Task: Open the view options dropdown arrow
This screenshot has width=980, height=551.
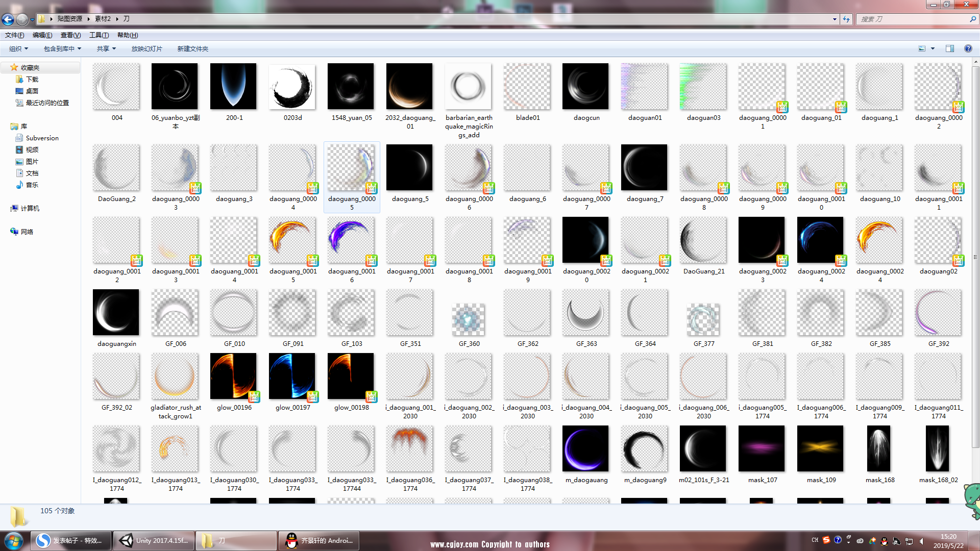Action: (933, 49)
